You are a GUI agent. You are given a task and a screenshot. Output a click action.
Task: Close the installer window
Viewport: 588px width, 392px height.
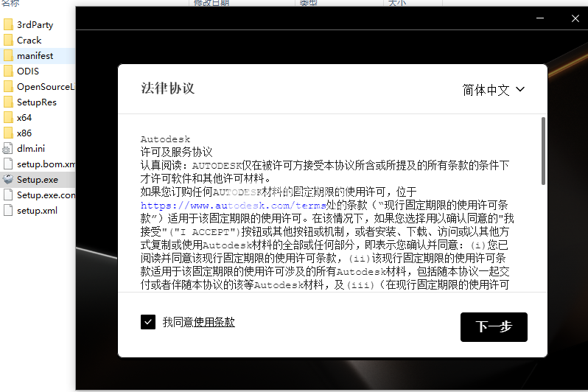point(575,18)
